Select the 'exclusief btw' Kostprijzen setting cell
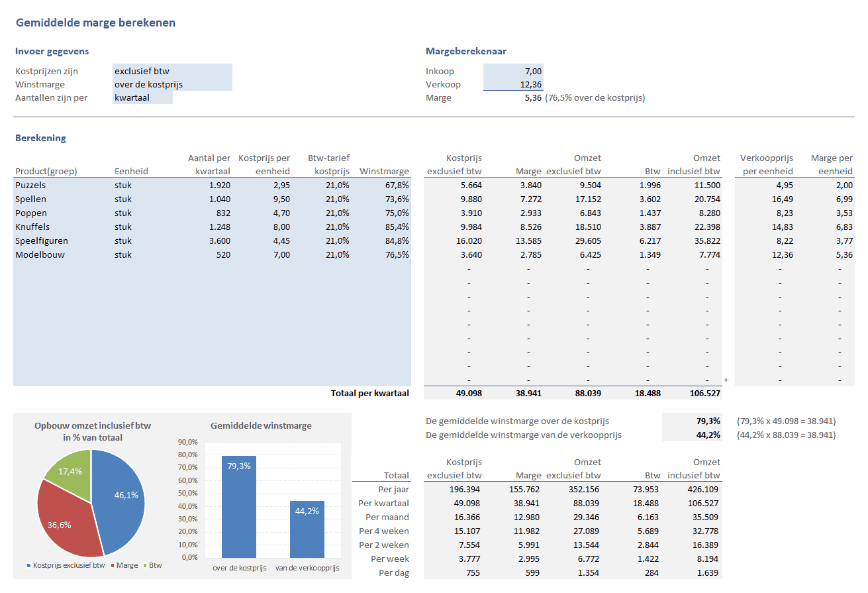The image size is (868, 593). coord(172,71)
